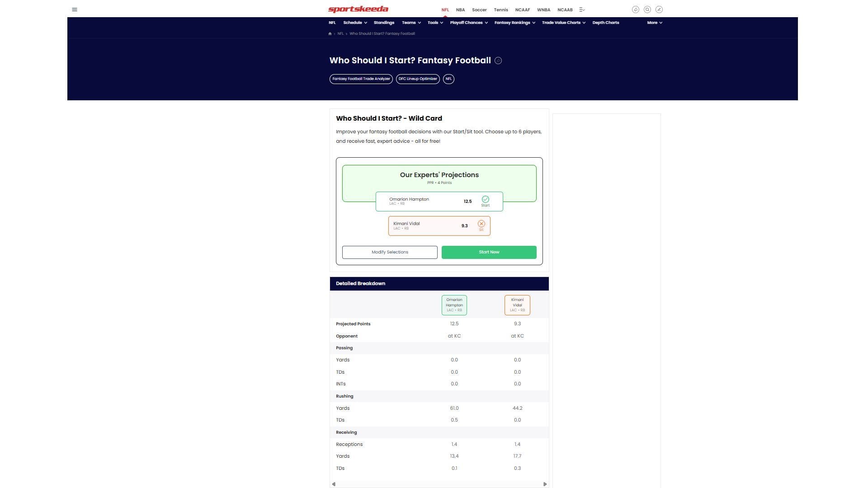Switch to the NBA sport tab
This screenshot has height=488, width=868.
(x=460, y=9)
